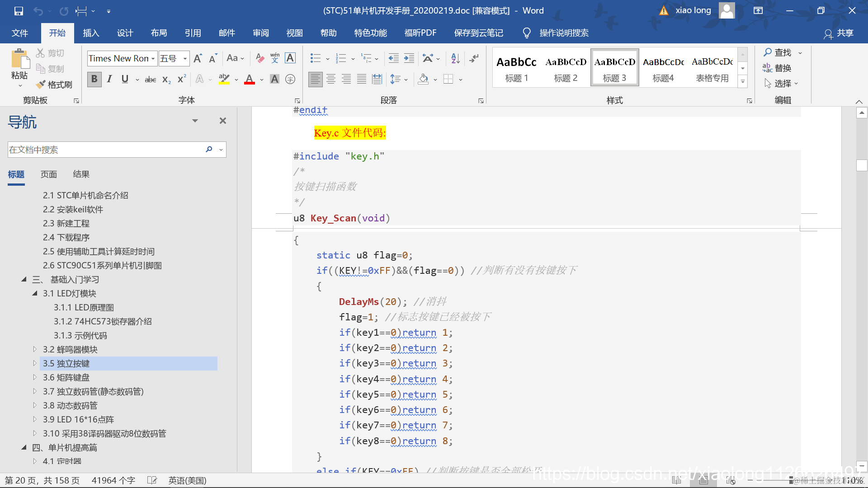Click the 共享 share button
Viewport: 868px width, 488px height.
(x=839, y=33)
